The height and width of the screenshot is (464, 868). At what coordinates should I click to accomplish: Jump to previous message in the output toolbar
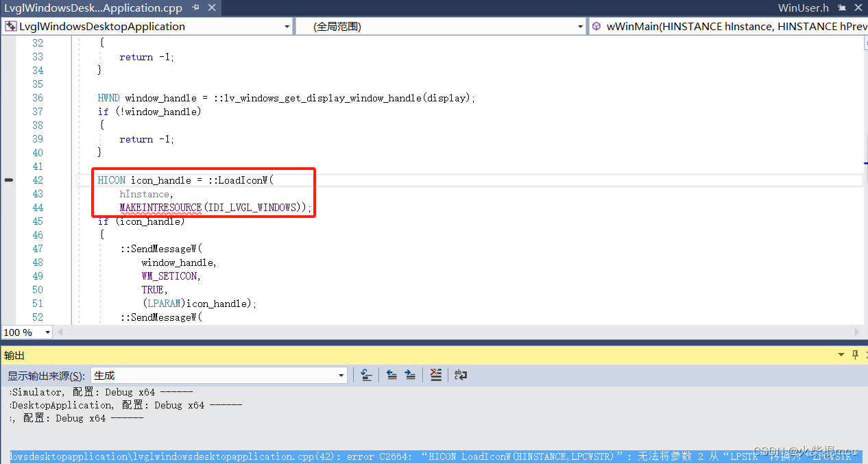coord(391,374)
